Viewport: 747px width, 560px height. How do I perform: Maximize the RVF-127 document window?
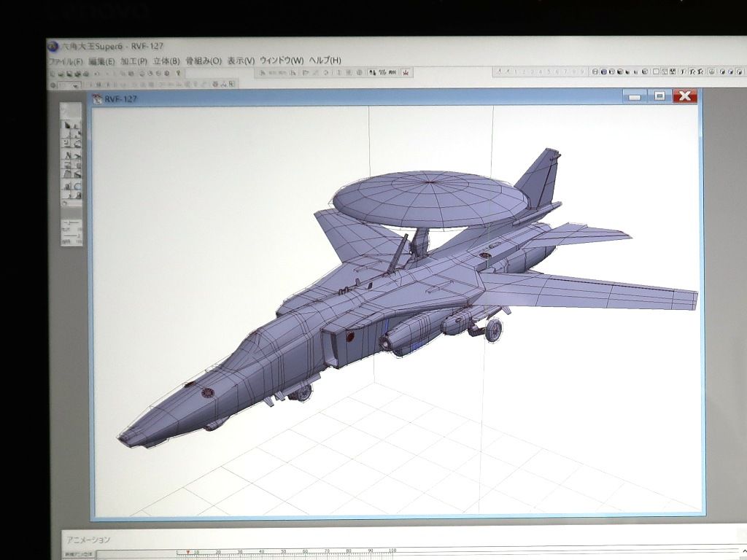coord(659,96)
